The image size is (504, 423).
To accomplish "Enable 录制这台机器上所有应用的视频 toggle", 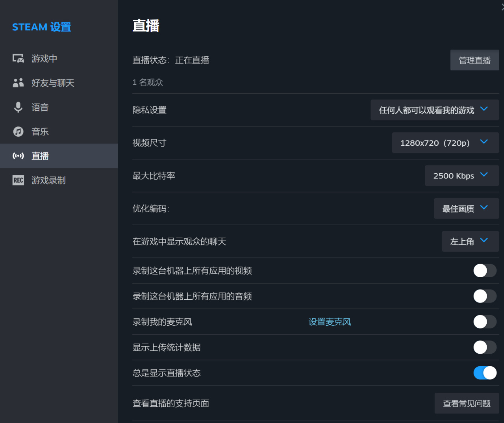I will [x=485, y=271].
